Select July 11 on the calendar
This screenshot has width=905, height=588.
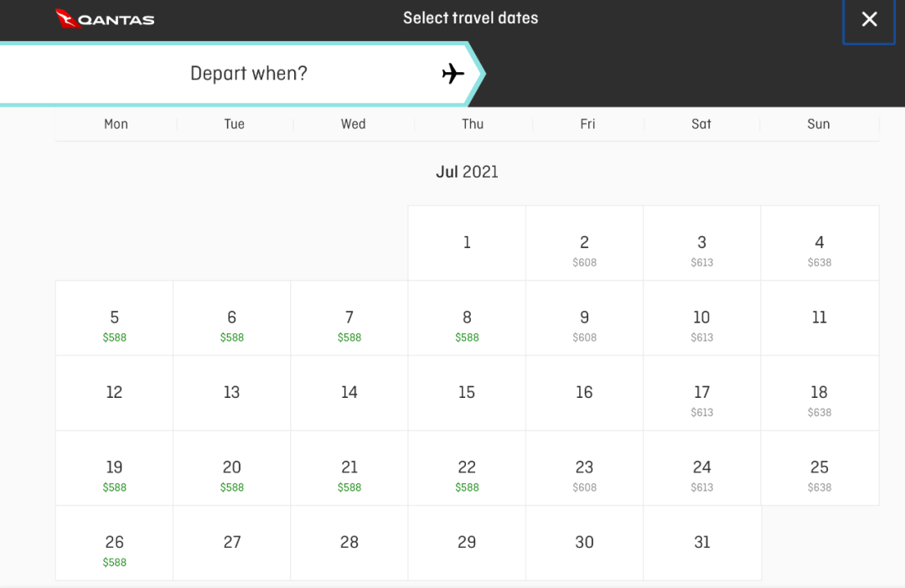click(819, 317)
